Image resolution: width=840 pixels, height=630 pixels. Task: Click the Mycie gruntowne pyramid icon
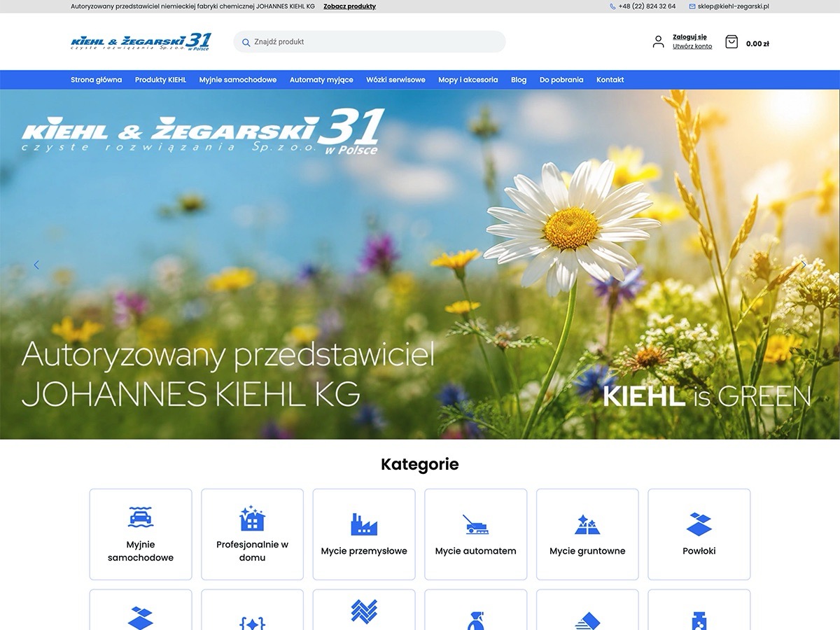click(587, 524)
